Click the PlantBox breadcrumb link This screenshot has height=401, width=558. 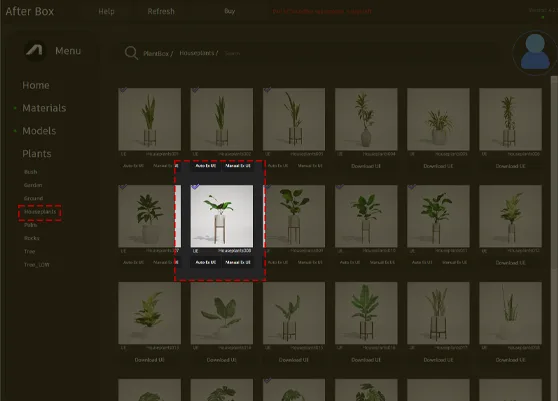click(x=158, y=53)
